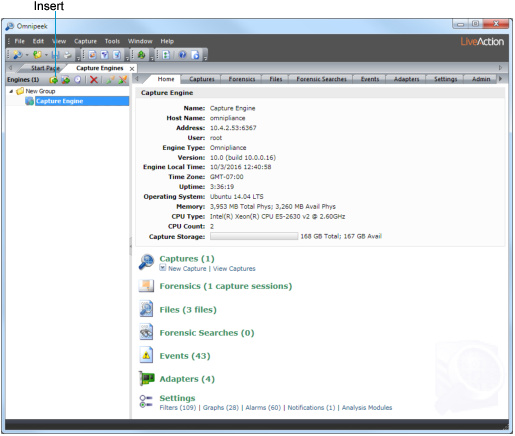Screen dimensions: 515x436
Task: Open the Window menu
Action: tap(140, 41)
